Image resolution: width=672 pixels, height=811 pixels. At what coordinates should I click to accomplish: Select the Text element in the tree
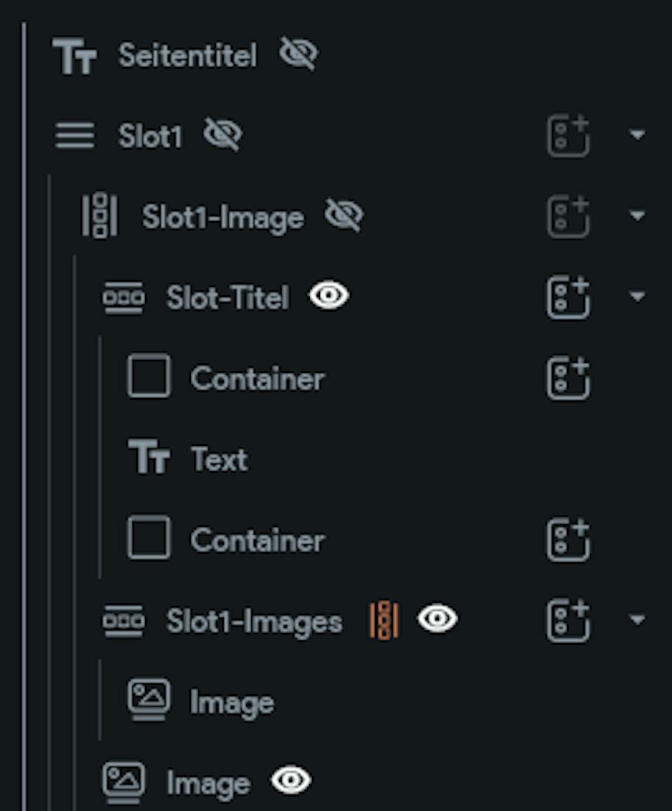(219, 460)
